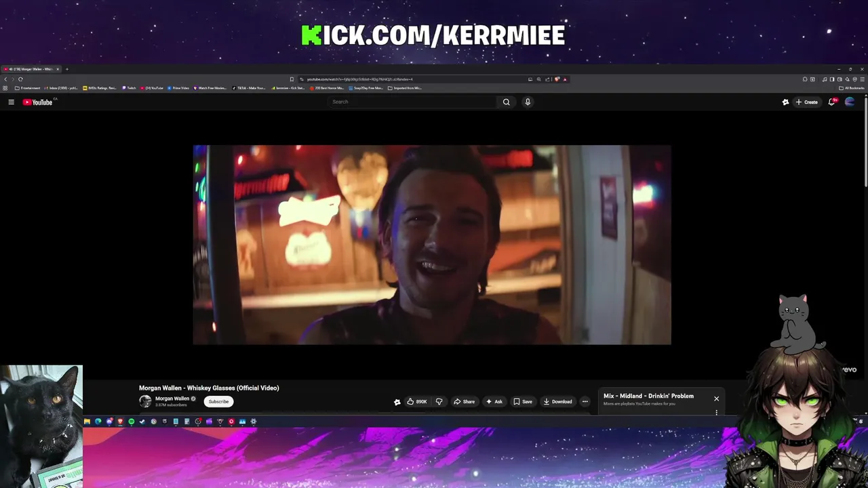The image size is (868, 488).
Task: Open Spotify from the taskbar
Action: (132, 422)
